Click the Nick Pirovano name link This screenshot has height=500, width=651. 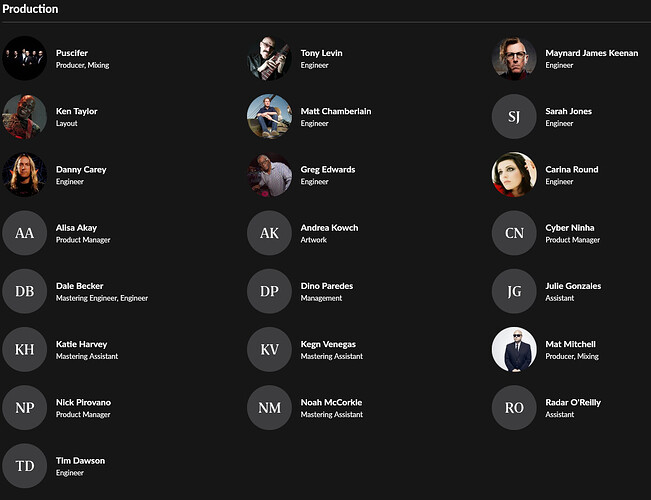(x=83, y=402)
